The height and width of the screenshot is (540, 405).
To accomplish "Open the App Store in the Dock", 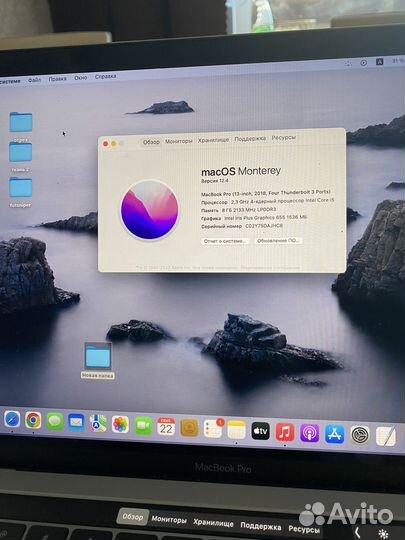I will click(335, 434).
